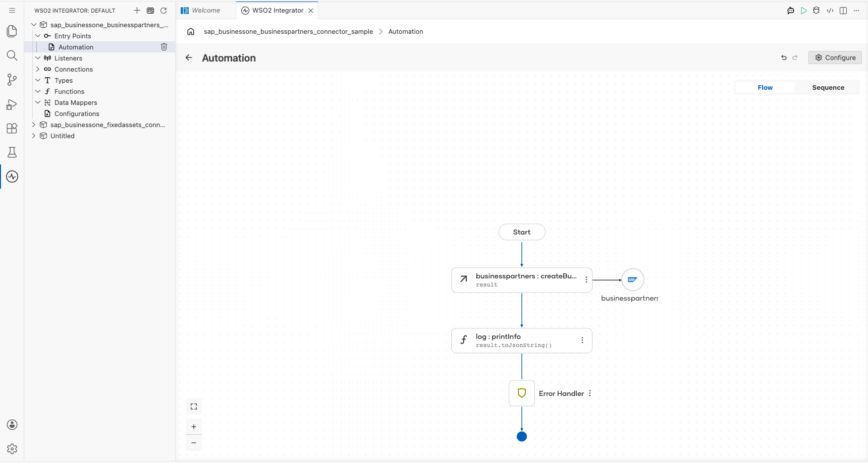Switch the diagram to Flow view
Screen dimensions: 868x463
(x=765, y=88)
